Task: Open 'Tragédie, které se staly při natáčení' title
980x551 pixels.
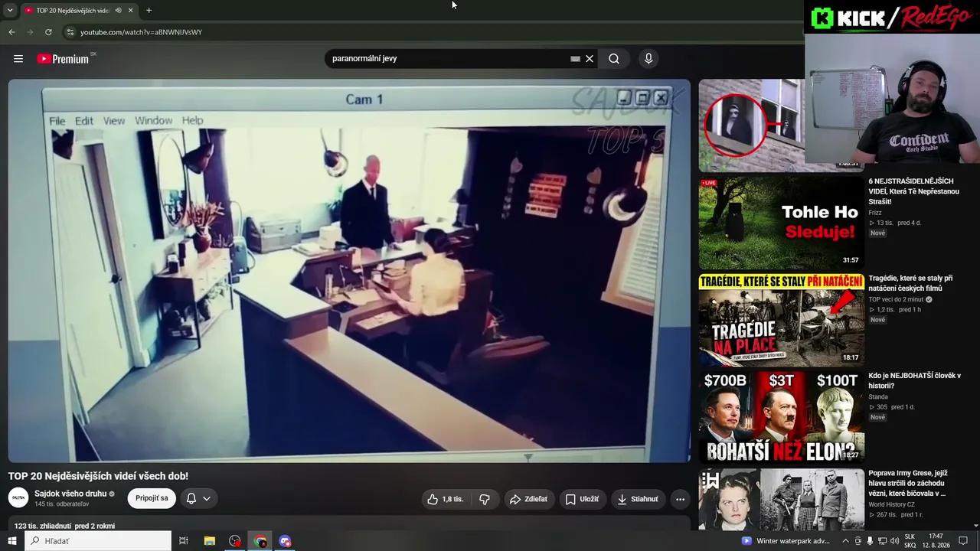Action: (x=910, y=283)
